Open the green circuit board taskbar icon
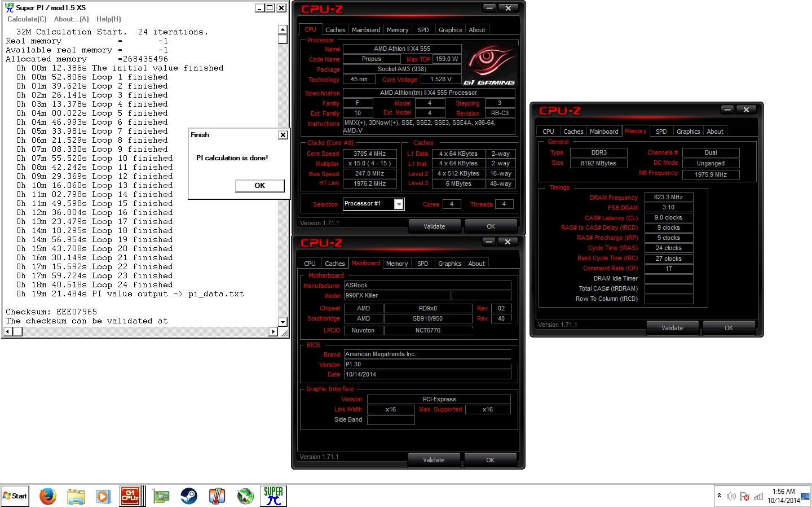The height and width of the screenshot is (508, 812). point(161,496)
